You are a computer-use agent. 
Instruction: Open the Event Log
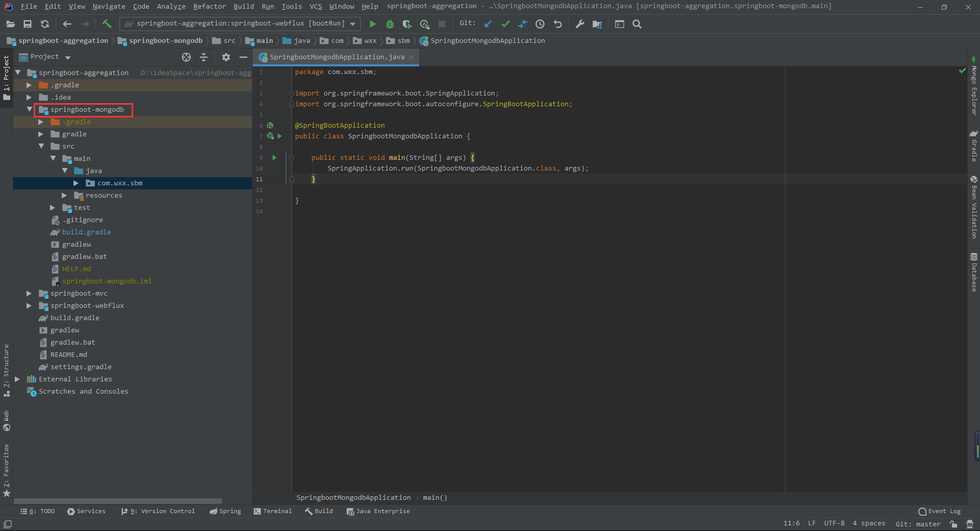coord(939,511)
